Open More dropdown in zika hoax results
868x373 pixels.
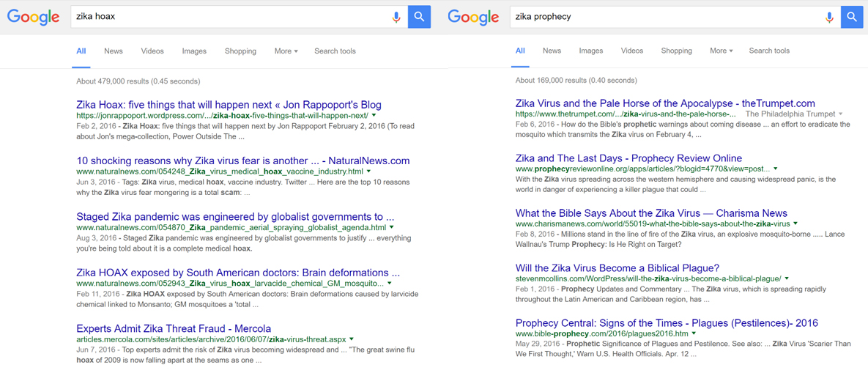point(286,51)
